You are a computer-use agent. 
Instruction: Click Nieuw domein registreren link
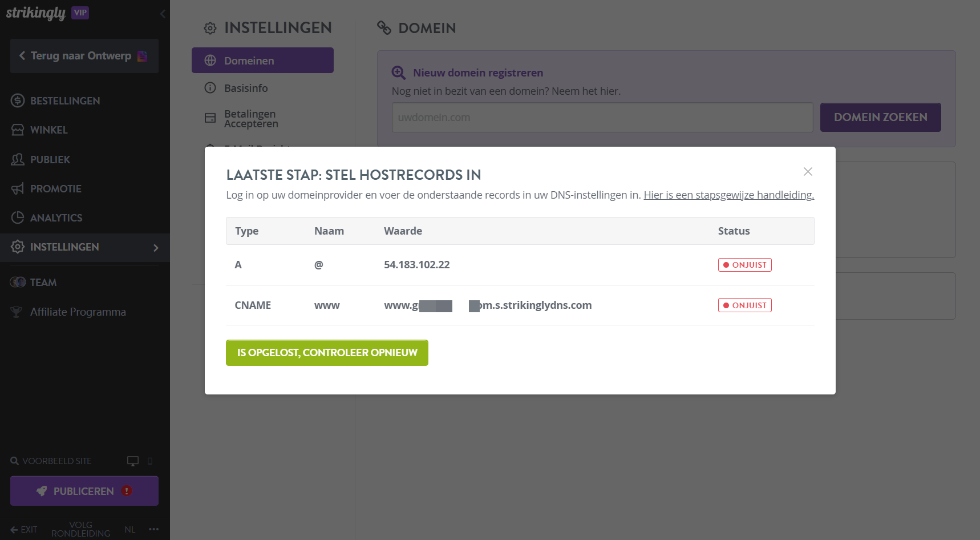(478, 73)
